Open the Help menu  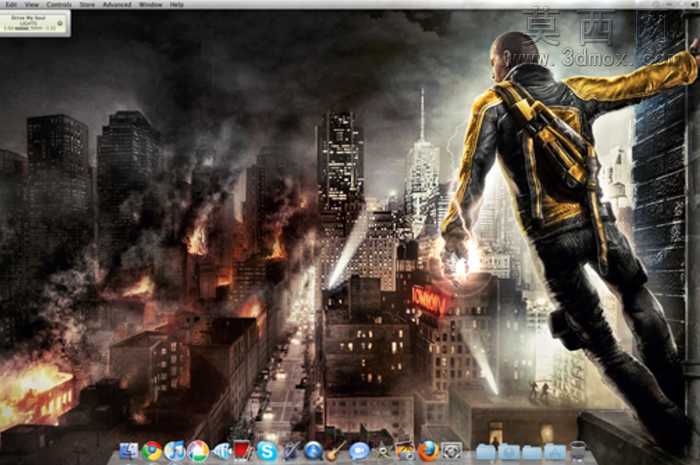tap(177, 4)
